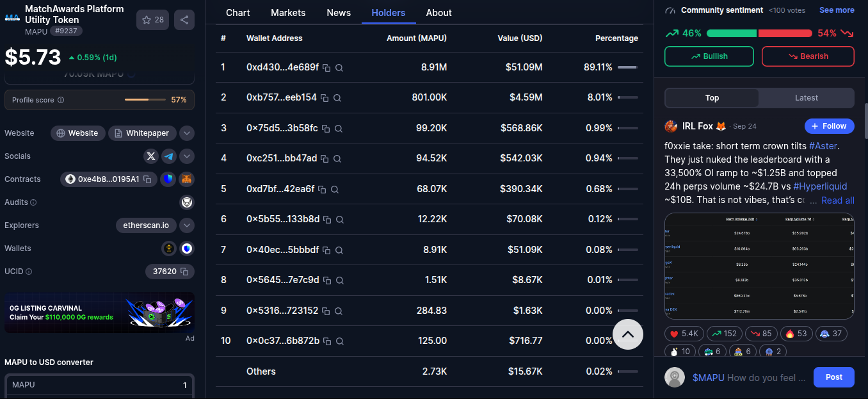Vote Bearish on community sentiment
This screenshot has height=399, width=868.
click(808, 56)
